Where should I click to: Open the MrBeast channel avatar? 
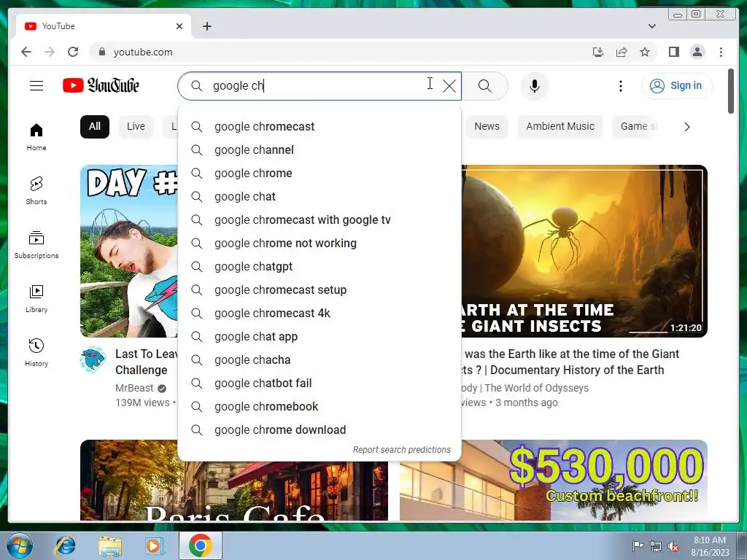93,360
